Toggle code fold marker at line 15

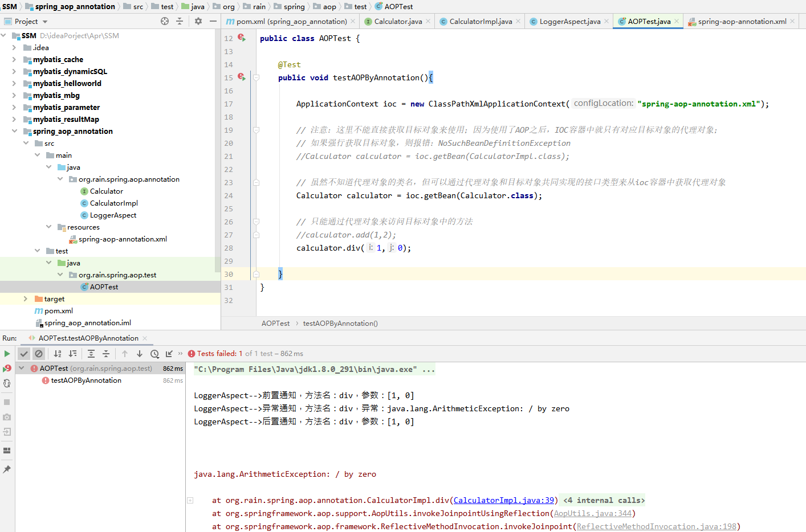[x=257, y=77]
